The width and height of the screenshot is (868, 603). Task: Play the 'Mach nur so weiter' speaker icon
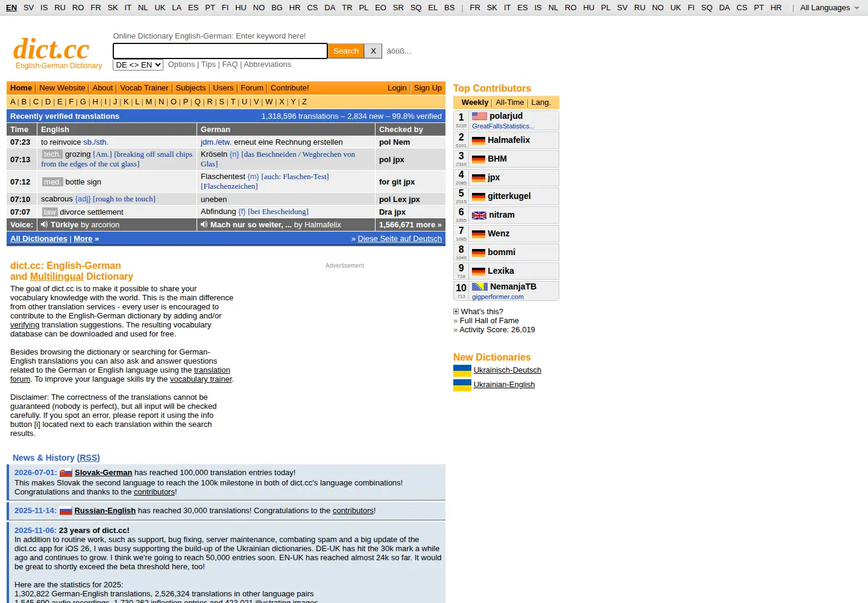(x=204, y=225)
